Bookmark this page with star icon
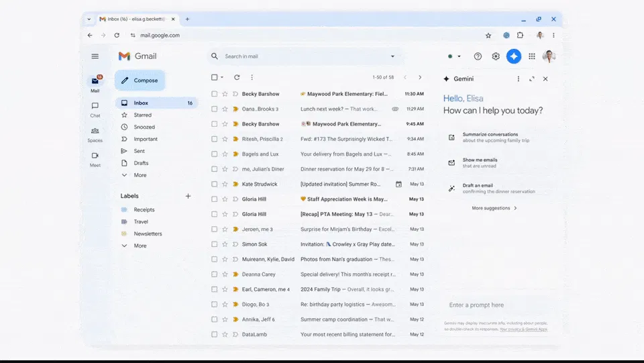Image resolution: width=644 pixels, height=363 pixels. click(x=488, y=36)
